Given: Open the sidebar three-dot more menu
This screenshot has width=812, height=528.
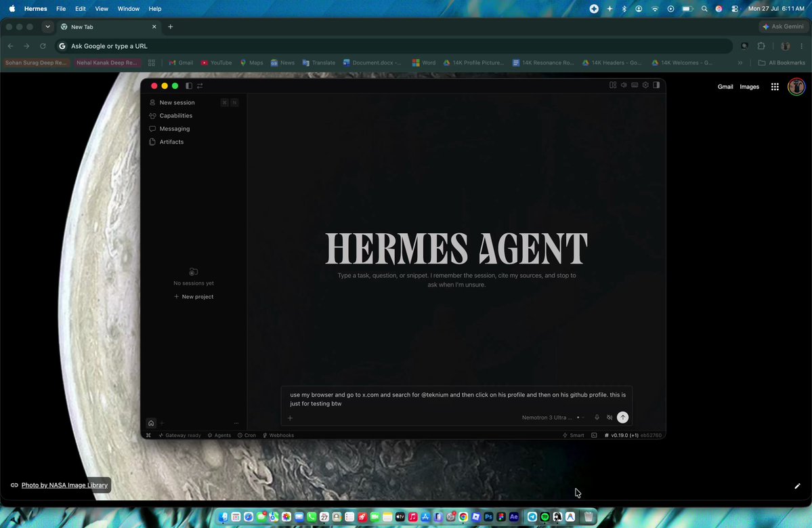Looking at the screenshot, I should (x=236, y=423).
